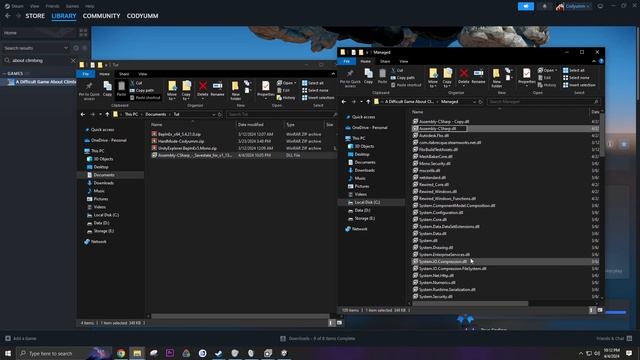This screenshot has width=640, height=360.
Task: Open Properties in Managed window ribbon
Action: [x=527, y=76]
